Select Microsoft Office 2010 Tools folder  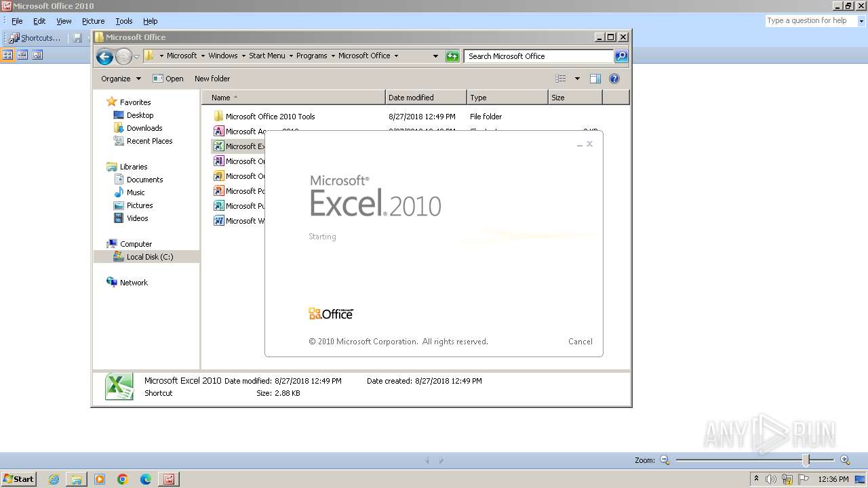[264, 117]
